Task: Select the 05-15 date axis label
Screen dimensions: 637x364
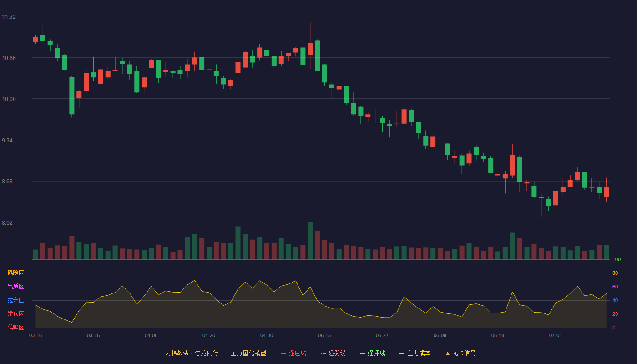Action: [x=324, y=335]
